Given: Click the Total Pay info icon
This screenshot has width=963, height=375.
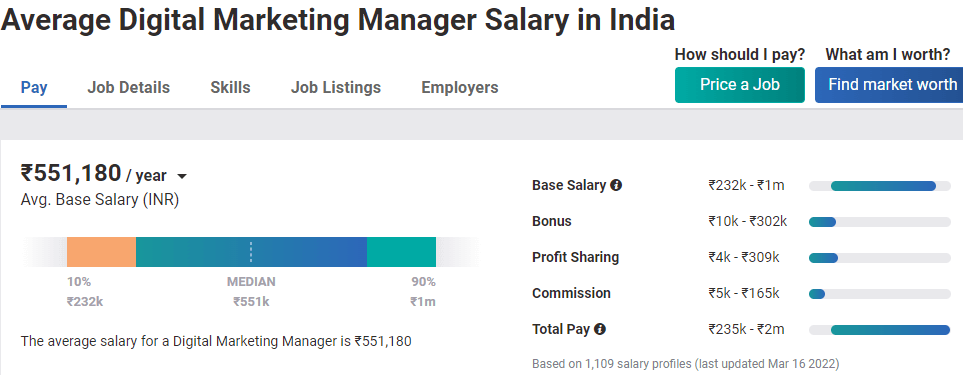Looking at the screenshot, I should click(600, 329).
